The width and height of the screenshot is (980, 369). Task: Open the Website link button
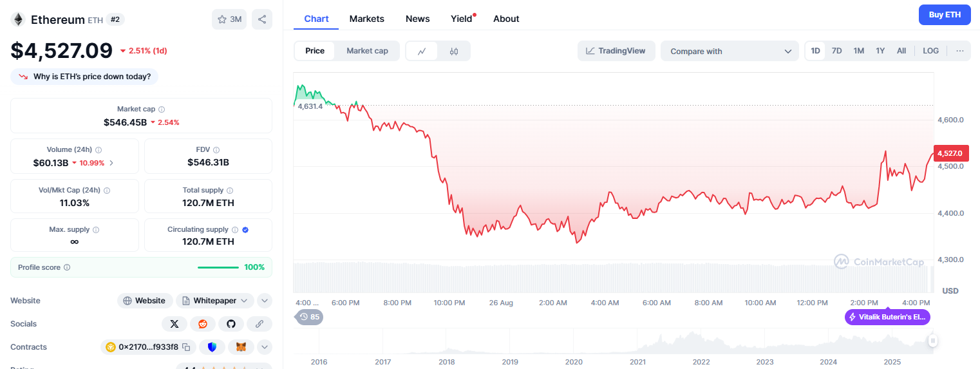point(145,301)
